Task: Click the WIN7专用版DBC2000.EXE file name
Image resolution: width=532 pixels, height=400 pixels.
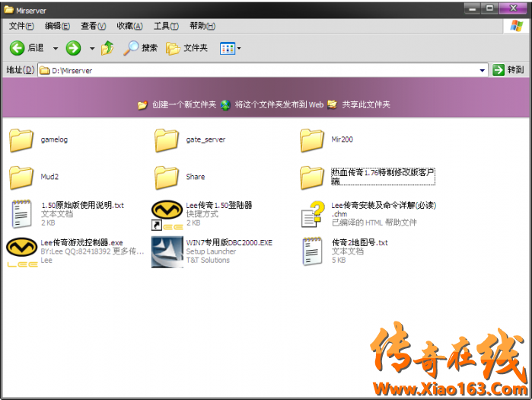Action: pyautogui.click(x=229, y=242)
